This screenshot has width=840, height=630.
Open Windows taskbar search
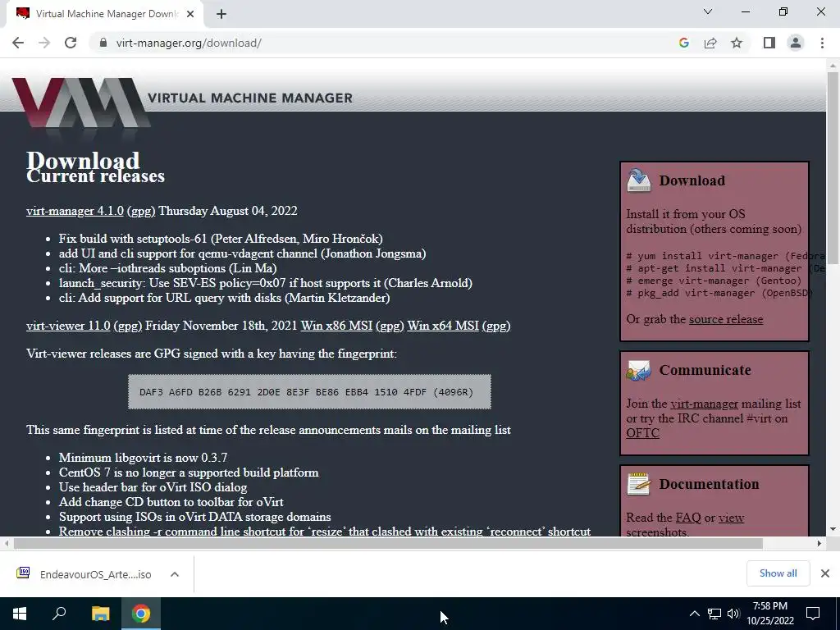coord(59,614)
